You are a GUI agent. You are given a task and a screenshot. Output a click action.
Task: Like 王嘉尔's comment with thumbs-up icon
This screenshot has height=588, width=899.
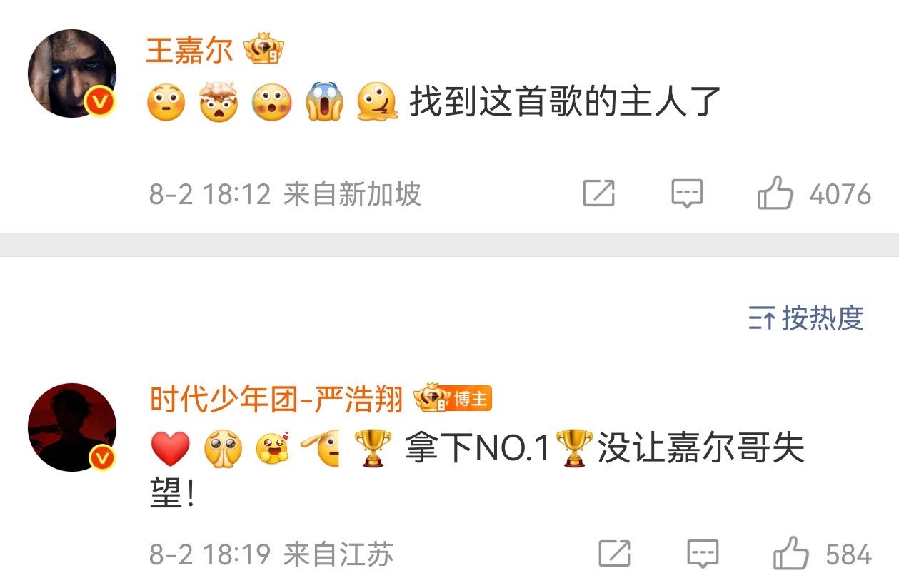point(775,193)
